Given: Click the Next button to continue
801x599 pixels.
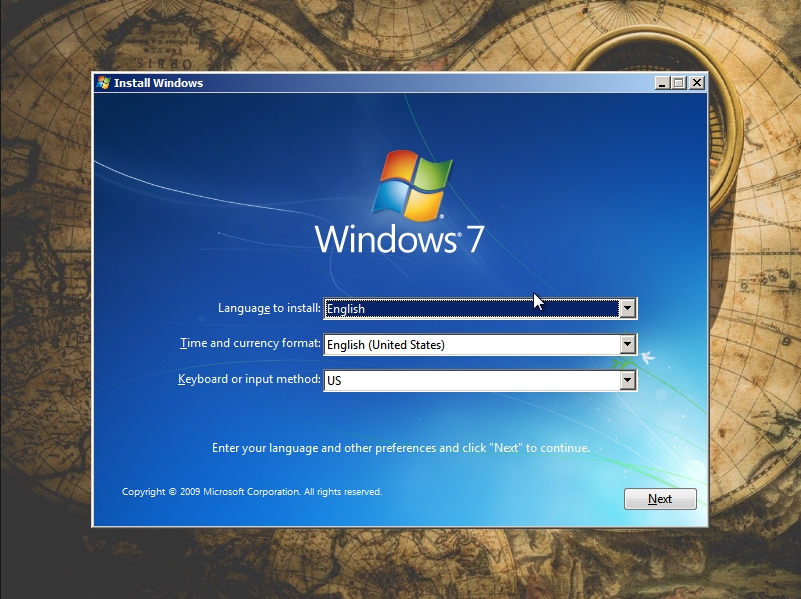Looking at the screenshot, I should click(660, 499).
